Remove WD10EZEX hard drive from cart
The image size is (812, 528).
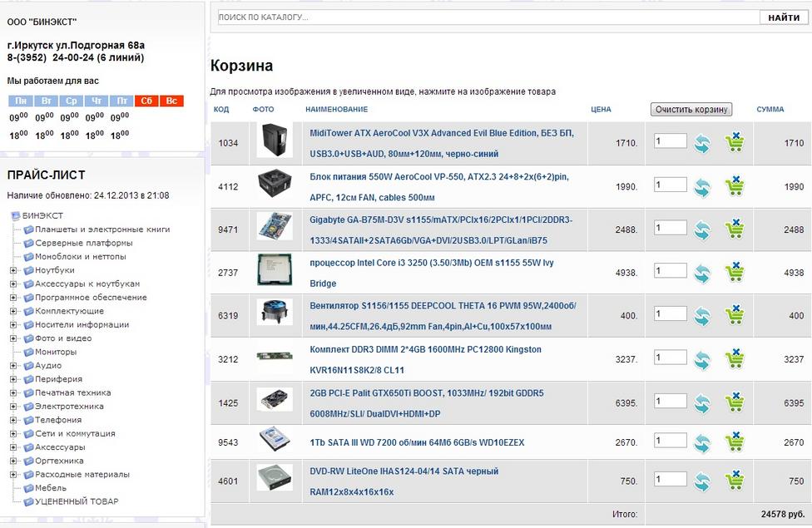[735, 442]
